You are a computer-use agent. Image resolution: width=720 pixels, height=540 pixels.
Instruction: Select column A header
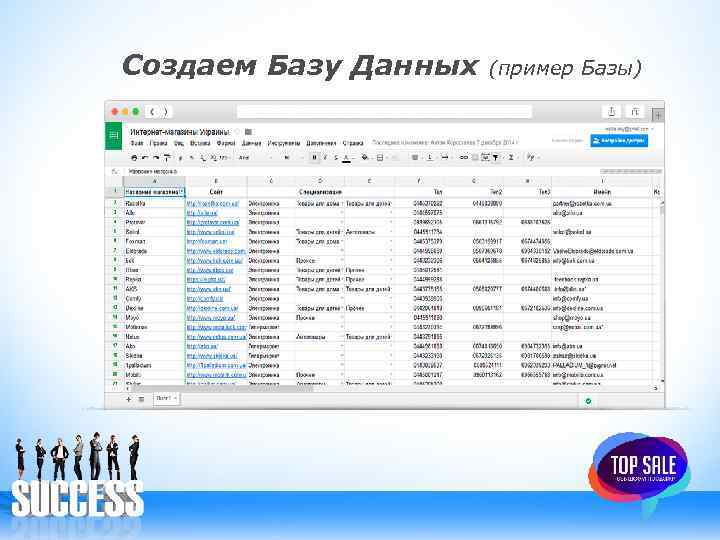(x=154, y=181)
